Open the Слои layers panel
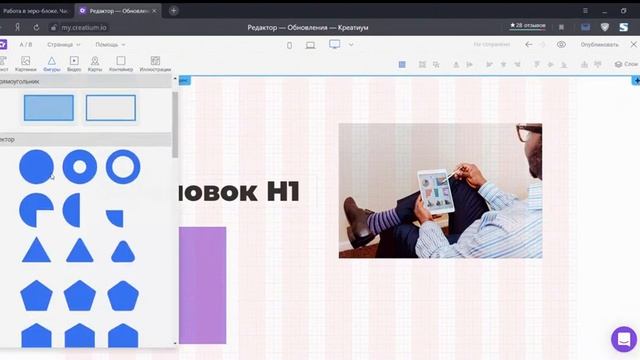Screen dimensions: 640x360 coord(627,64)
